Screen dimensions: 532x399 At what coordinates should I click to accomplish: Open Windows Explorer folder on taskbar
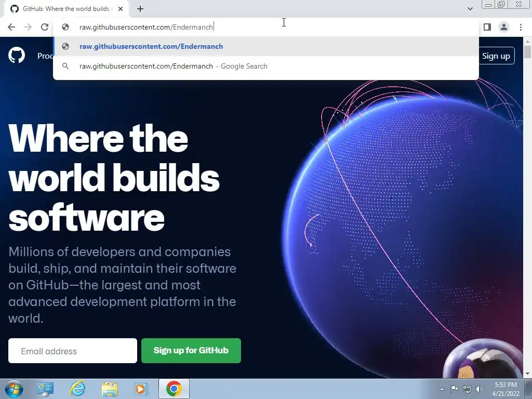110,389
